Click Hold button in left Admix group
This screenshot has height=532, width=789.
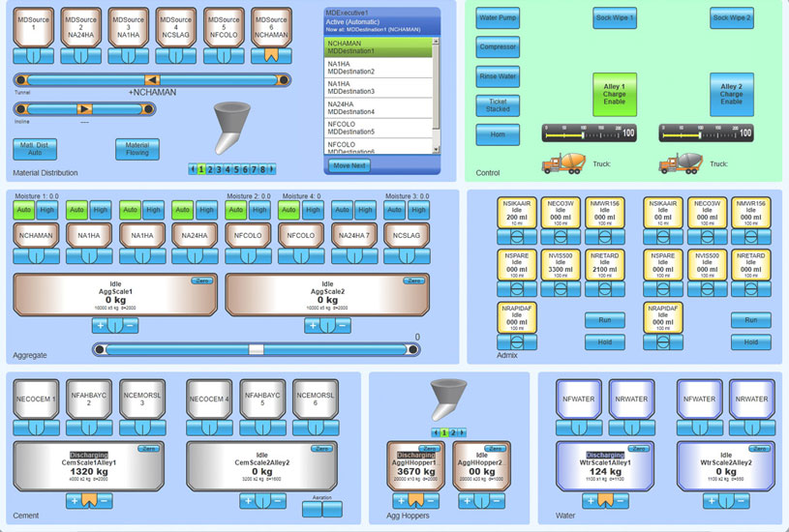point(605,341)
